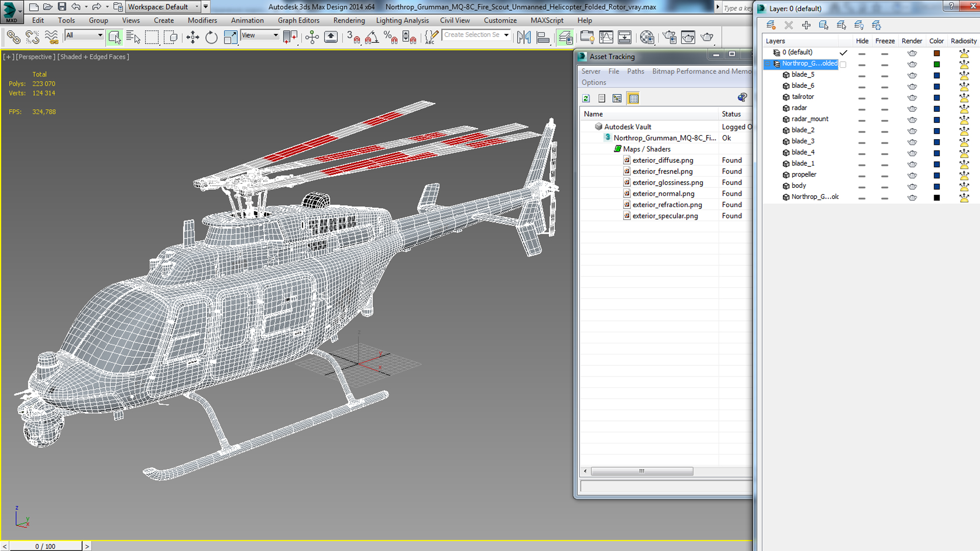
Task: Open the Create Selection Set dropdown arrow
Action: pyautogui.click(x=506, y=35)
